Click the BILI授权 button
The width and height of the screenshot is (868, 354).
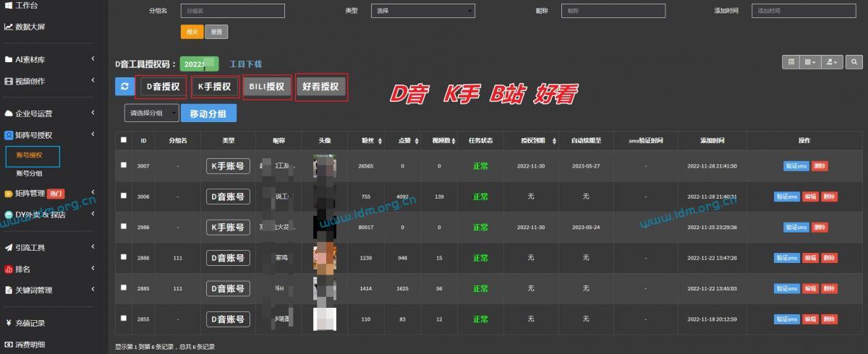pos(267,87)
